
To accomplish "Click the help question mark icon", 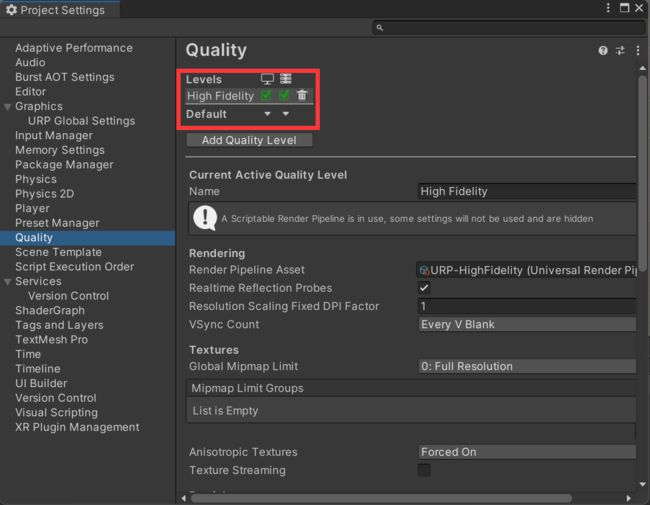I will tap(603, 51).
